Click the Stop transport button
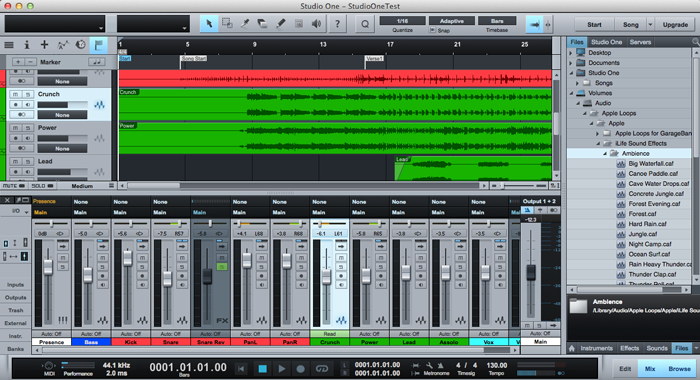This screenshot has width=700, height=380. pyautogui.click(x=262, y=369)
